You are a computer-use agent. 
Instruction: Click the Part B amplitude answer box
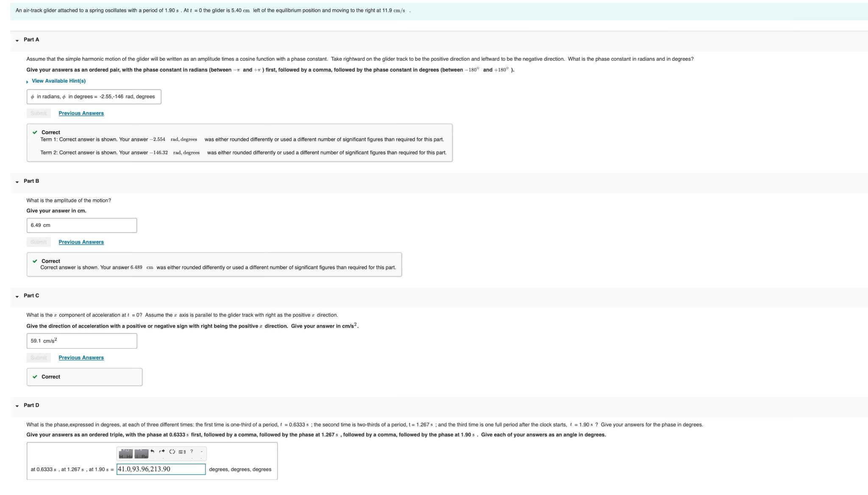(81, 225)
